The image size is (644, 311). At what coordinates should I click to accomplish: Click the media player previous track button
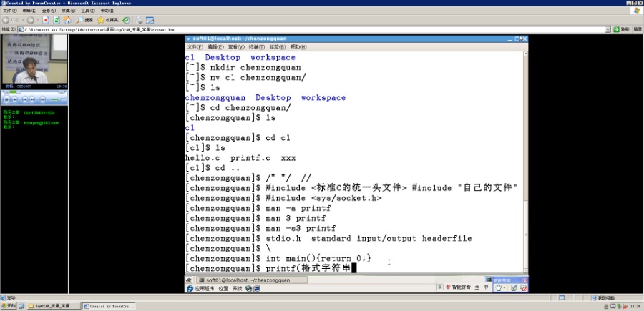(24, 99)
